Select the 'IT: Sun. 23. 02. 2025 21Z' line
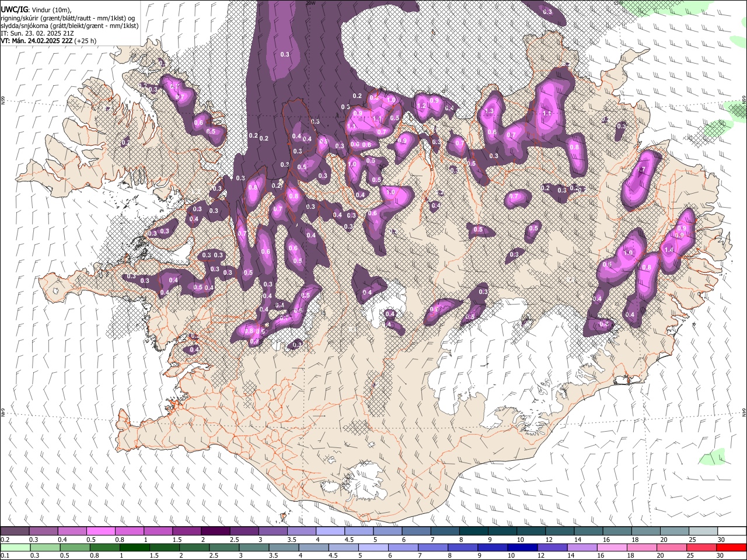 [x=37, y=33]
